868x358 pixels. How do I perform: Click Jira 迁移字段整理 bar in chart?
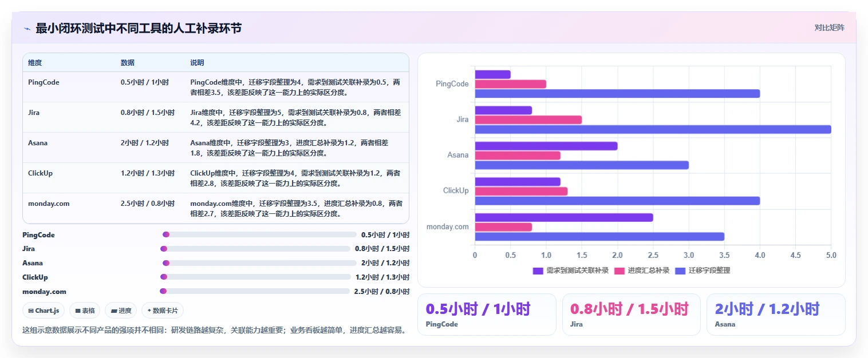(x=653, y=129)
